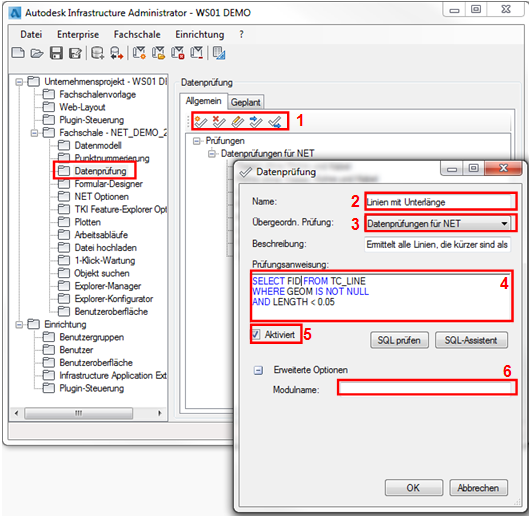Click the New file toolbar icon

click(x=18, y=53)
